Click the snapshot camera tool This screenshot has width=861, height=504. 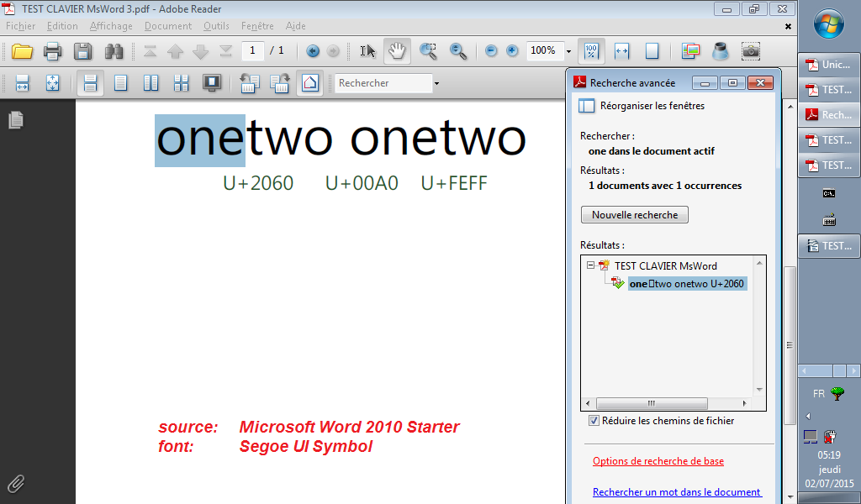pyautogui.click(x=750, y=51)
